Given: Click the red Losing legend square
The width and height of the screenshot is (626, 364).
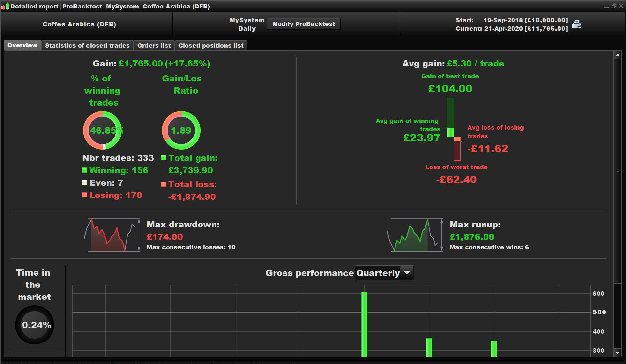Looking at the screenshot, I should click(85, 195).
